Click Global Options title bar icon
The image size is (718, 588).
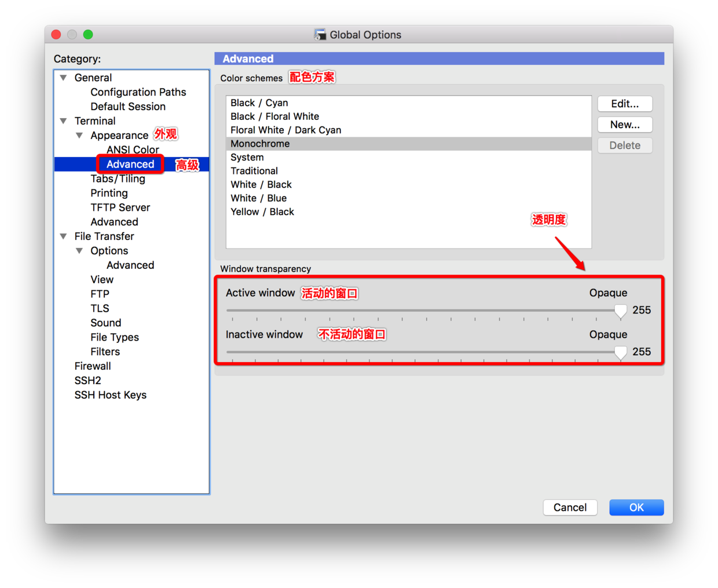(x=320, y=35)
